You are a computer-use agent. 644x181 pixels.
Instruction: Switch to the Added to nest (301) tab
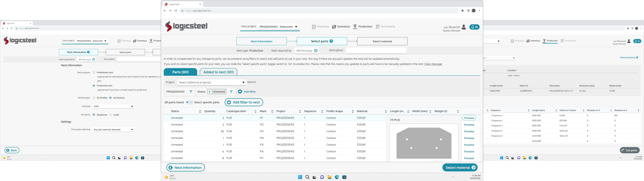click(218, 72)
